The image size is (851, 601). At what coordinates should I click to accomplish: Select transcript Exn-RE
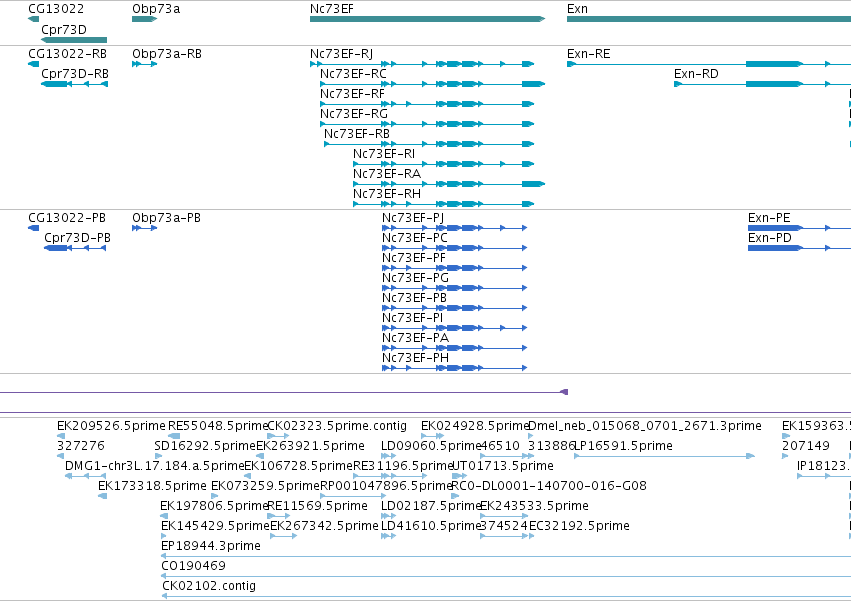tap(588, 54)
